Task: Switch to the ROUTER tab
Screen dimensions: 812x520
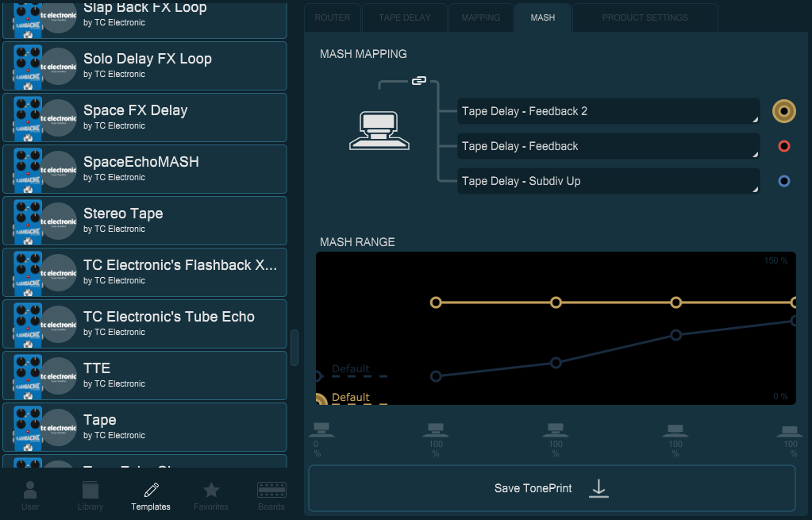Action: point(333,17)
